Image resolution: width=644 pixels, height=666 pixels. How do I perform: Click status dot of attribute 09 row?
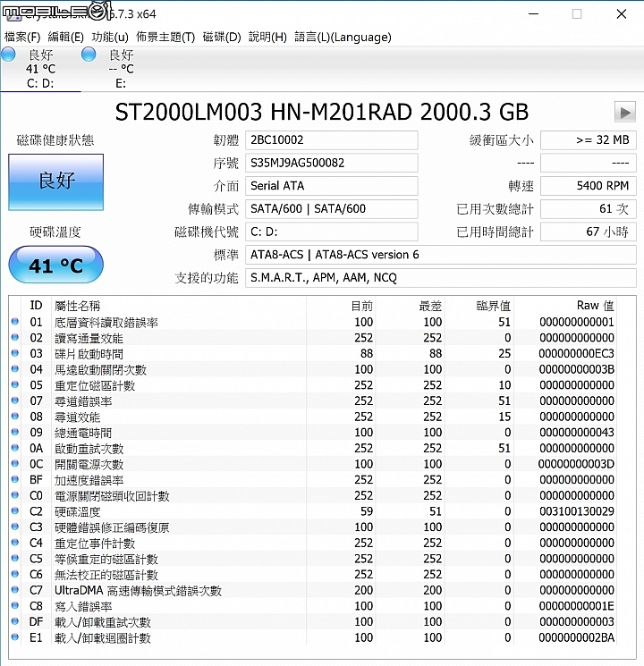tap(15, 432)
